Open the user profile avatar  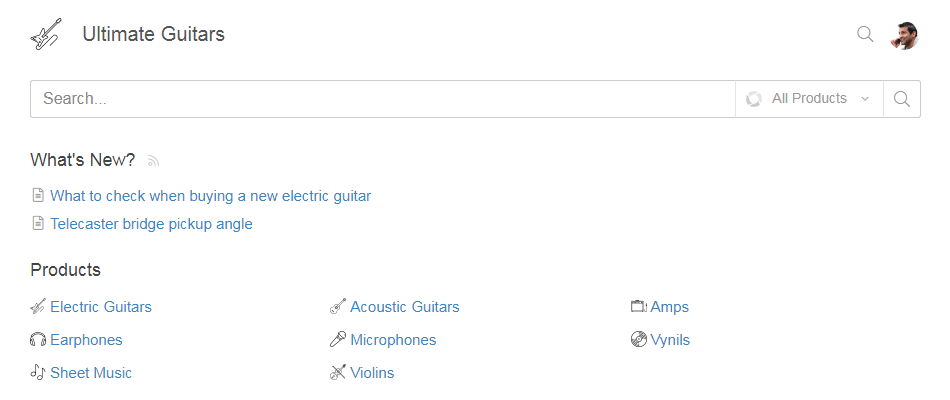click(905, 35)
